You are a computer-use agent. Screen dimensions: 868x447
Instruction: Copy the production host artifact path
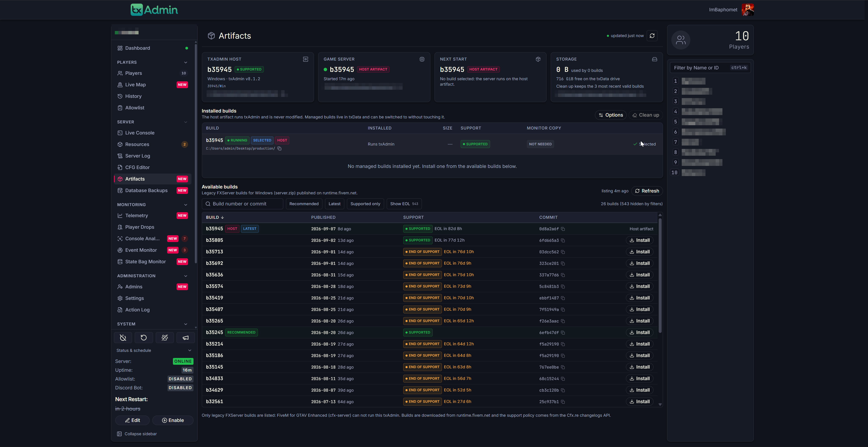pyautogui.click(x=279, y=148)
